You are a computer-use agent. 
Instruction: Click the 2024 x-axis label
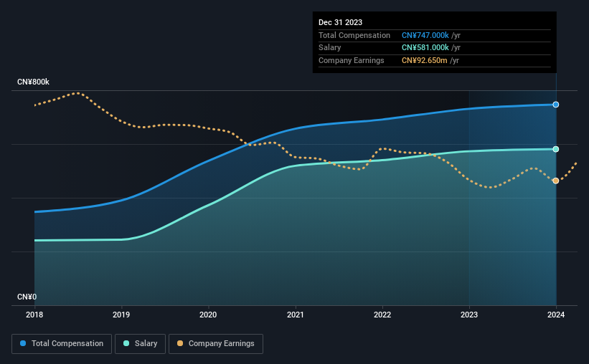point(556,315)
